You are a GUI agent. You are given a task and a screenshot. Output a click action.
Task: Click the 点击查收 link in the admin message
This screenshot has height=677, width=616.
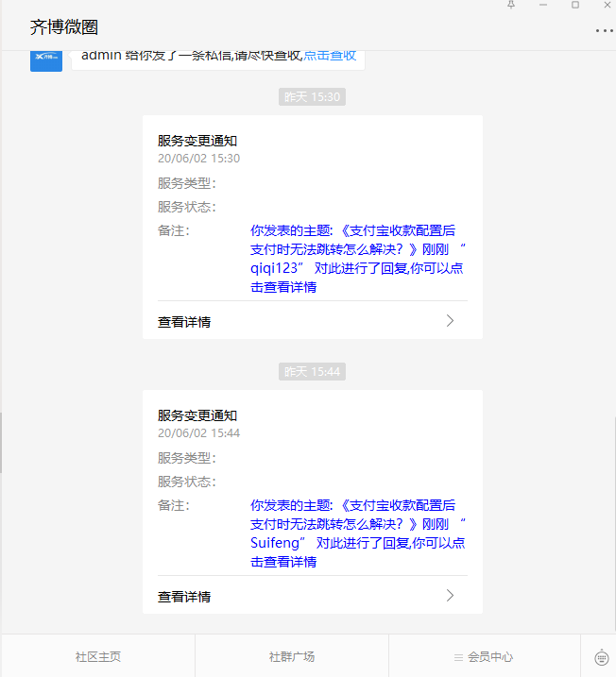(330, 55)
